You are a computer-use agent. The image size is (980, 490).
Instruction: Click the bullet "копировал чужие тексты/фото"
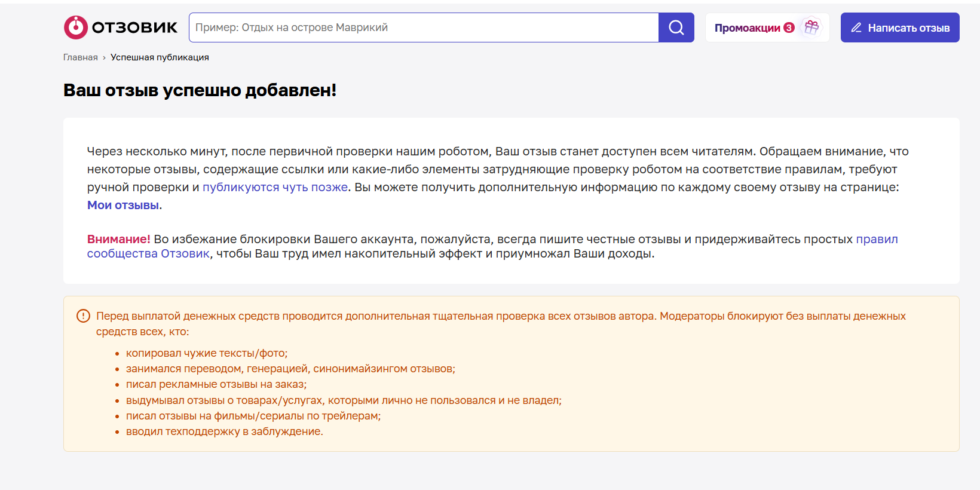206,353
